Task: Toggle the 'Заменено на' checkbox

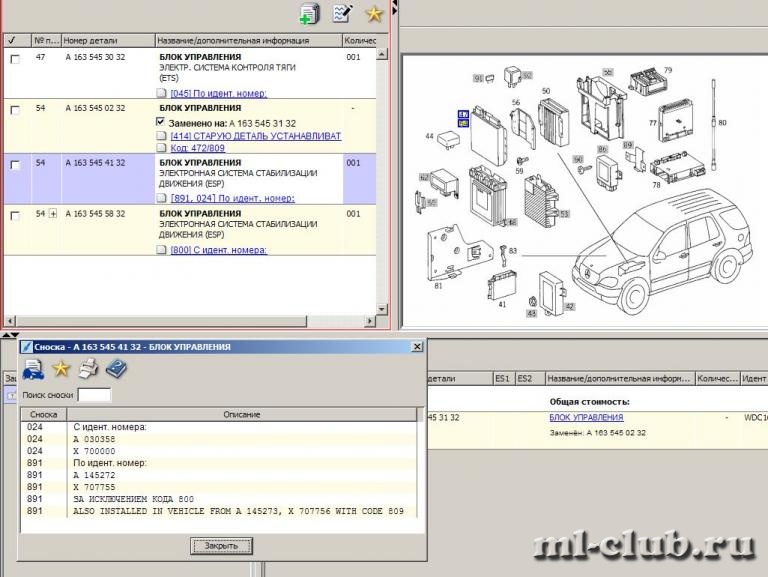Action: click(162, 122)
